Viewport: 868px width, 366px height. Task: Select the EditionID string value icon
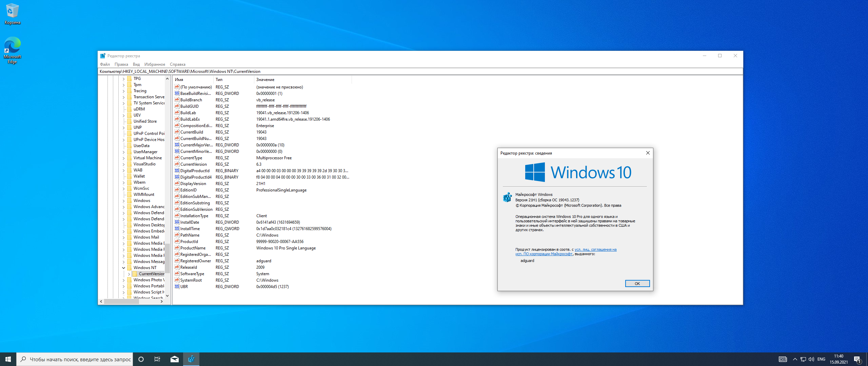(177, 190)
